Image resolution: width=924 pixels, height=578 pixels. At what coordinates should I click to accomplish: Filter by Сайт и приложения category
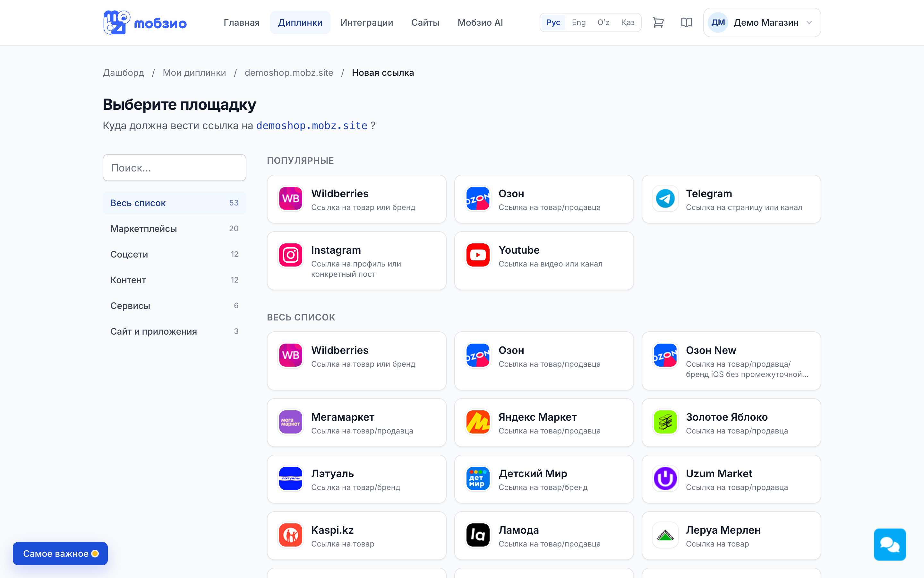tap(174, 331)
